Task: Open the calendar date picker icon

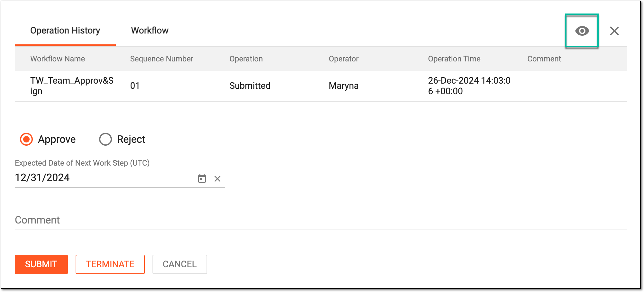Action: point(202,178)
